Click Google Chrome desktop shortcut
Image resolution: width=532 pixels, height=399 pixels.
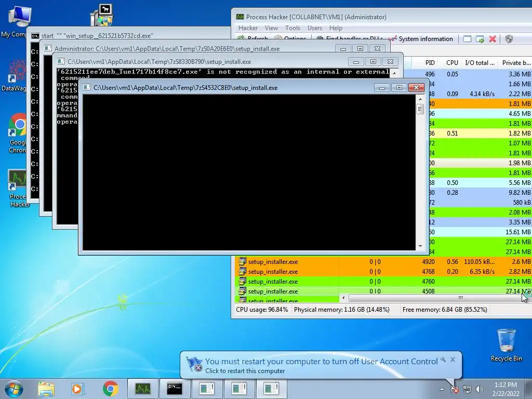pyautogui.click(x=18, y=133)
